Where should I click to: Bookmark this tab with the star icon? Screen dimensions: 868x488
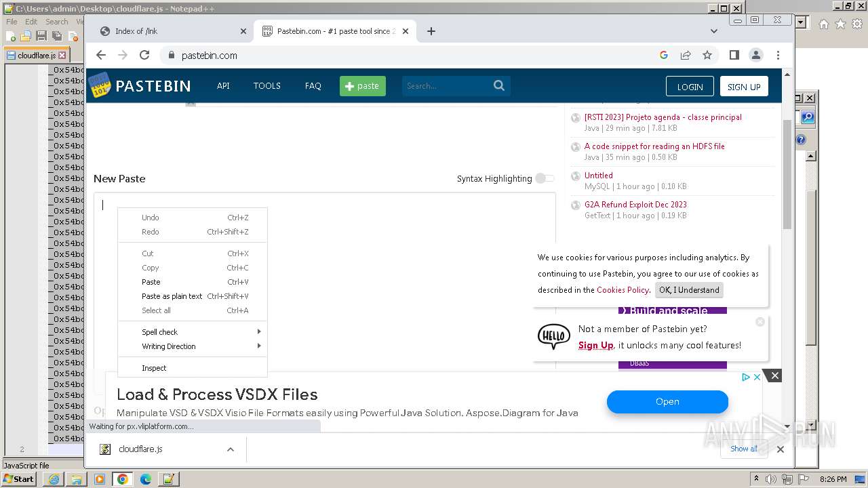click(x=707, y=56)
